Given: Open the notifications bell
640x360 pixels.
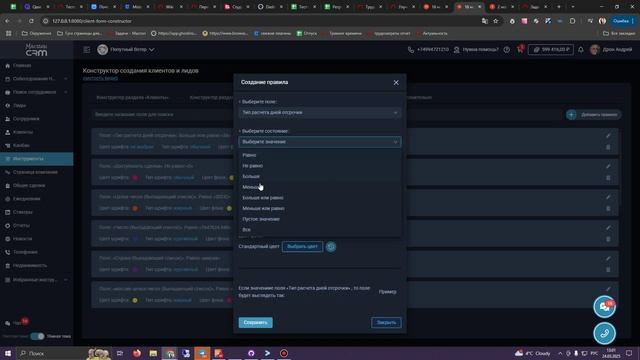Looking at the screenshot, I should [581, 50].
